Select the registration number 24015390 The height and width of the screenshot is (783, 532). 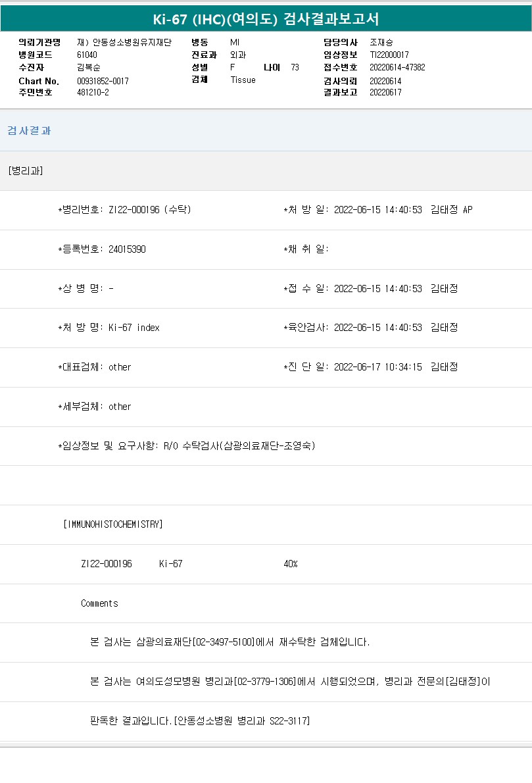coord(127,249)
